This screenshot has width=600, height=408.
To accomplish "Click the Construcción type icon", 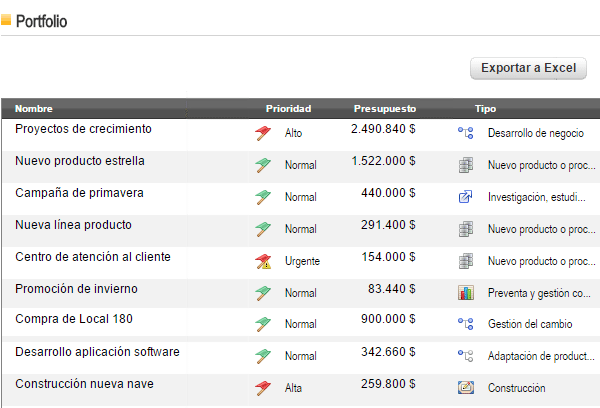I will point(465,388).
